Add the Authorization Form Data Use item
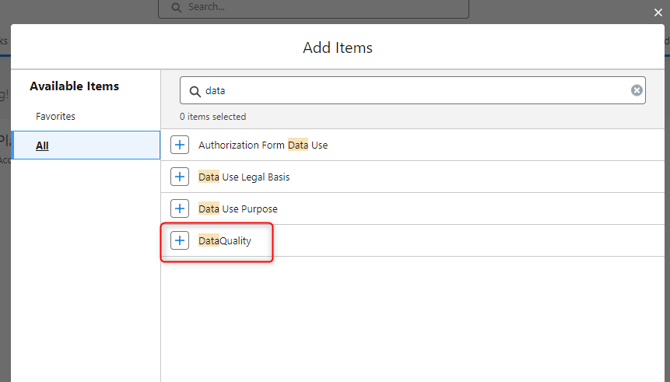 tap(179, 145)
